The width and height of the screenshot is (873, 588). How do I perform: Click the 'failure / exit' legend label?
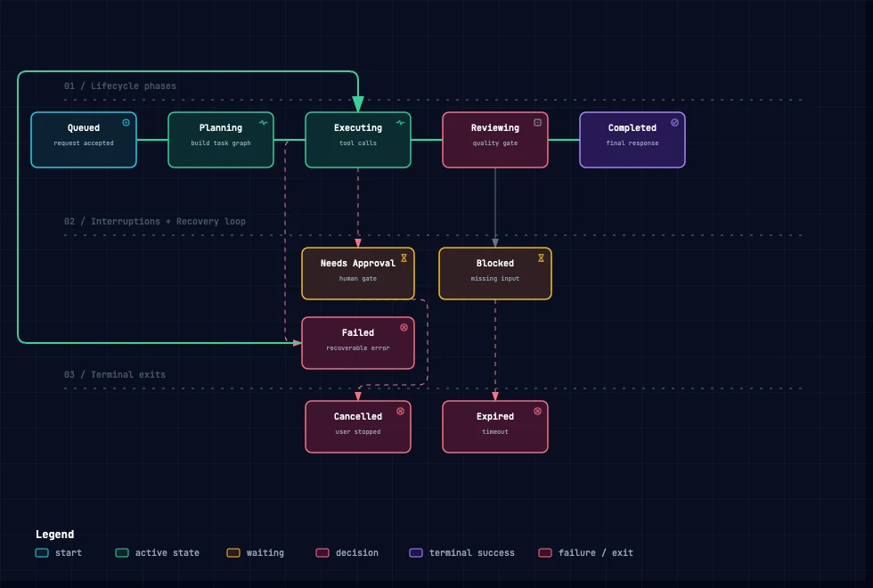(596, 553)
